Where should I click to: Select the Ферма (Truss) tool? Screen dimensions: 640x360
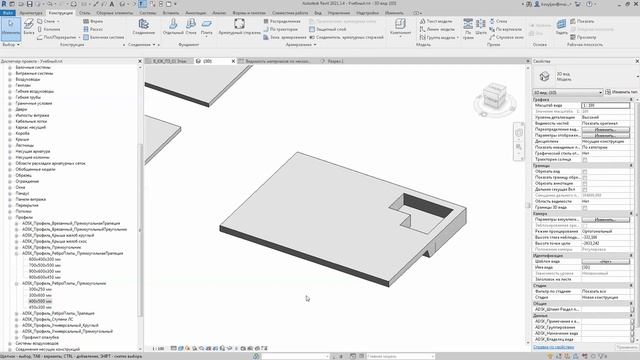[x=93, y=21]
